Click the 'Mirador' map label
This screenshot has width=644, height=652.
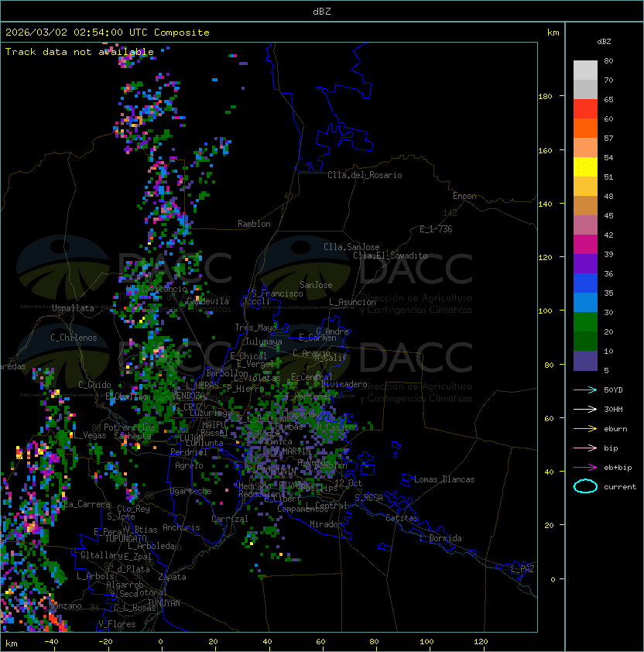327,524
